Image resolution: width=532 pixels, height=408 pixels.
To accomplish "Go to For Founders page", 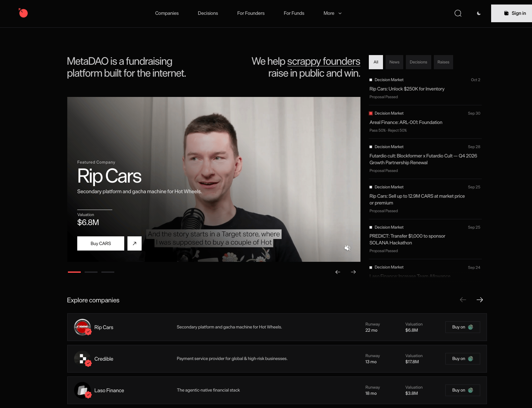I will [251, 13].
